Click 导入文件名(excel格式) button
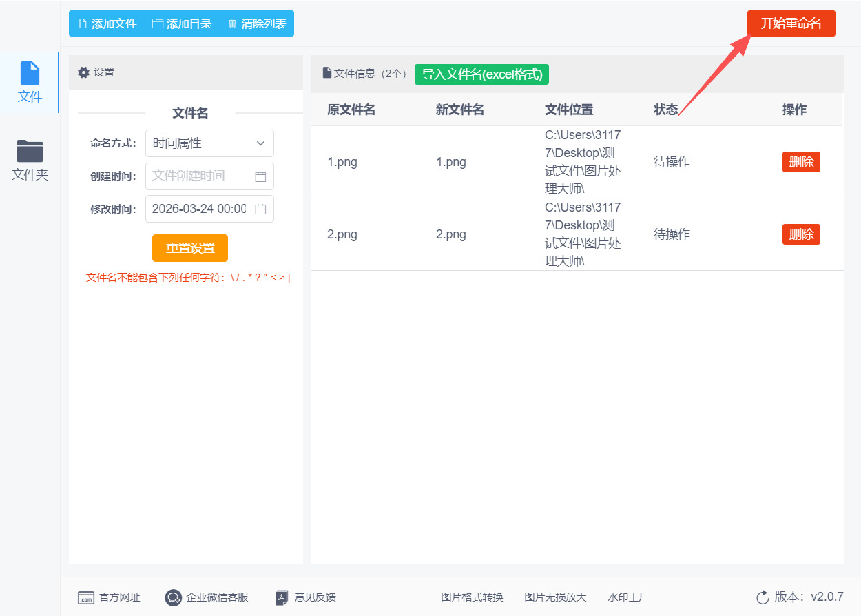Image resolution: width=861 pixels, height=616 pixels. tap(481, 74)
